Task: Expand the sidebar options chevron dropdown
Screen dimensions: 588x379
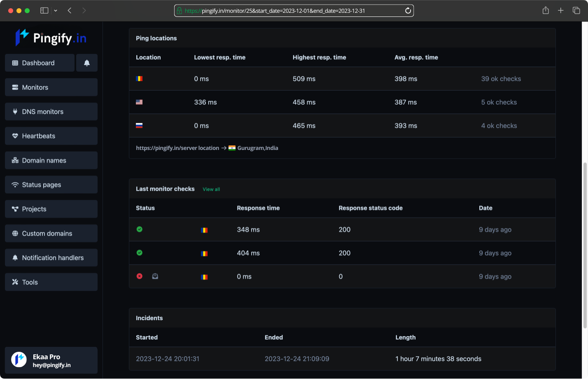Action: [x=56, y=11]
